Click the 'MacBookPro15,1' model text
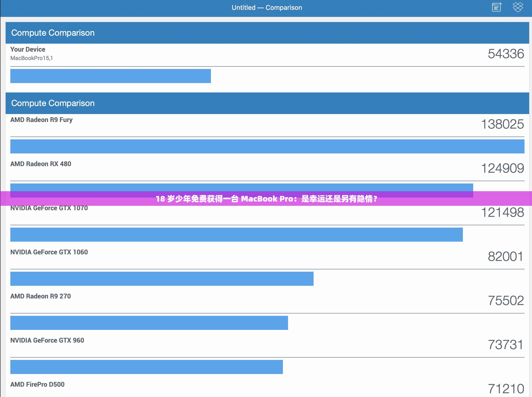Screen dimensions: 532x397 tap(32, 58)
